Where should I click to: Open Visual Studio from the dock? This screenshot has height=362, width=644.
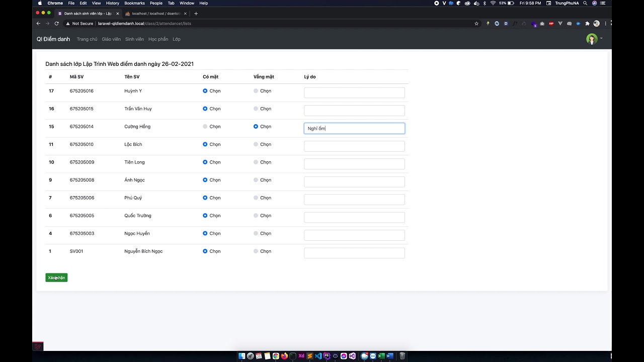click(352, 356)
